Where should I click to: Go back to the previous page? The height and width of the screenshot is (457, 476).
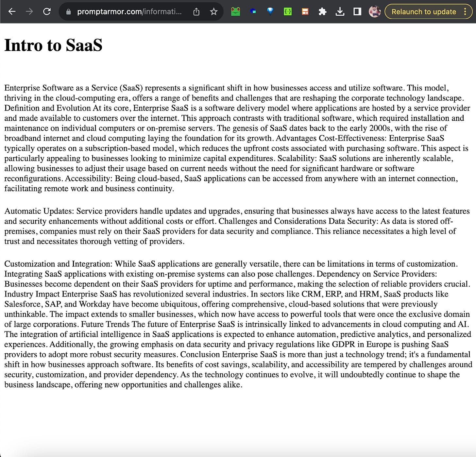click(12, 12)
